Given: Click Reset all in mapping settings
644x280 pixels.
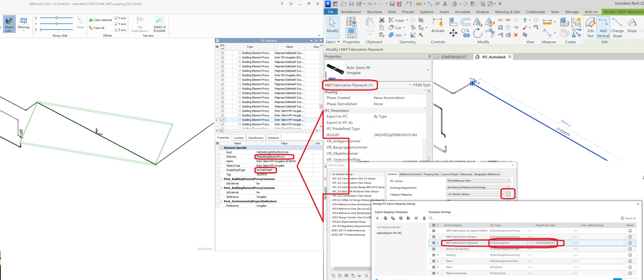Looking at the screenshot, I should point(628,218).
